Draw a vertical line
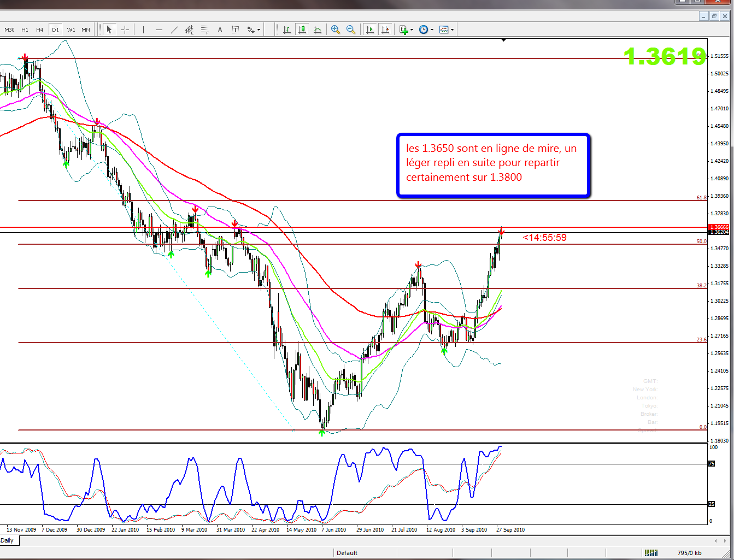This screenshot has width=734, height=560. coord(143,30)
